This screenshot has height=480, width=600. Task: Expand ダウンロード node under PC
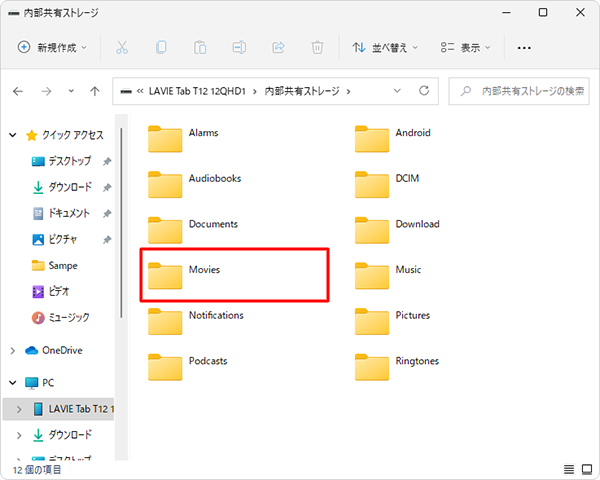coord(19,435)
